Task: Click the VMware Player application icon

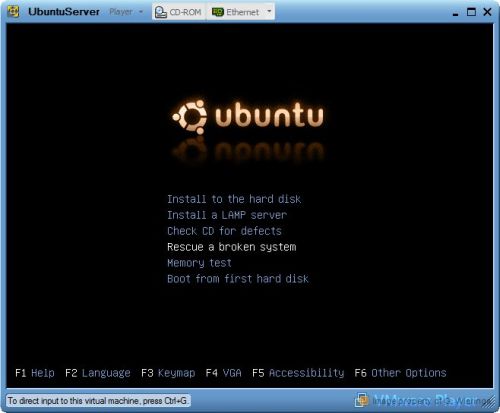Action: (x=13, y=12)
